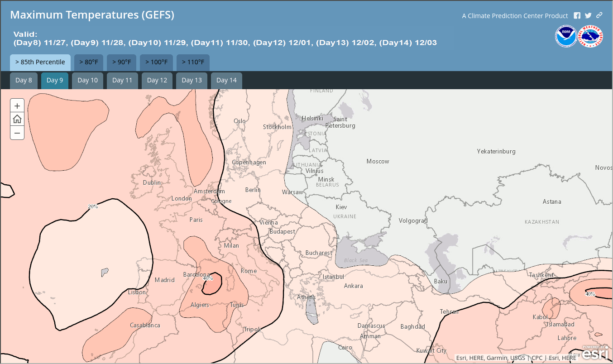Click the Tashkent label on map

[x=541, y=275]
